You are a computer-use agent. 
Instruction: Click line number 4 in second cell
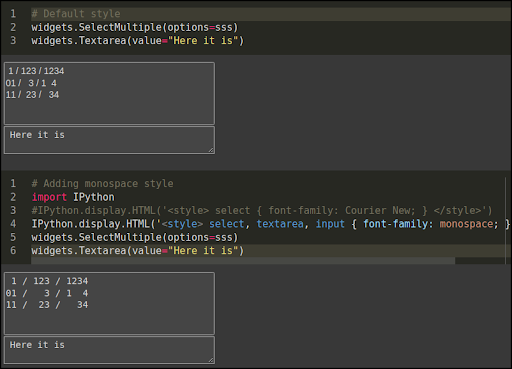(x=13, y=224)
